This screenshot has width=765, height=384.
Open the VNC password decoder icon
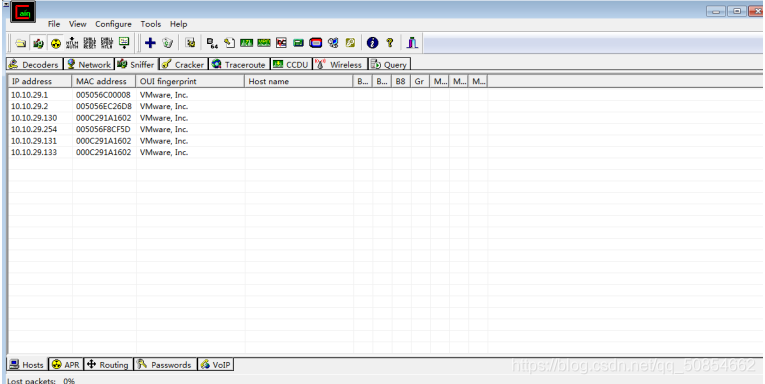(x=281, y=43)
